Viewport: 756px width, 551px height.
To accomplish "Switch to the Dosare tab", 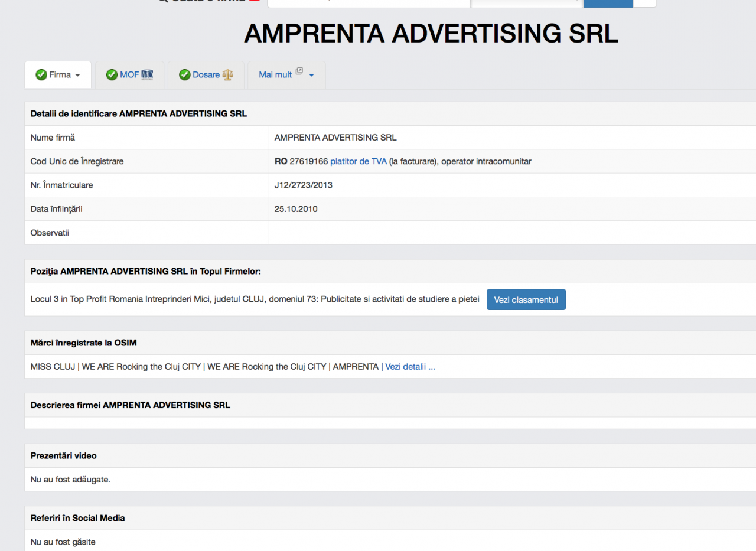I will point(206,75).
